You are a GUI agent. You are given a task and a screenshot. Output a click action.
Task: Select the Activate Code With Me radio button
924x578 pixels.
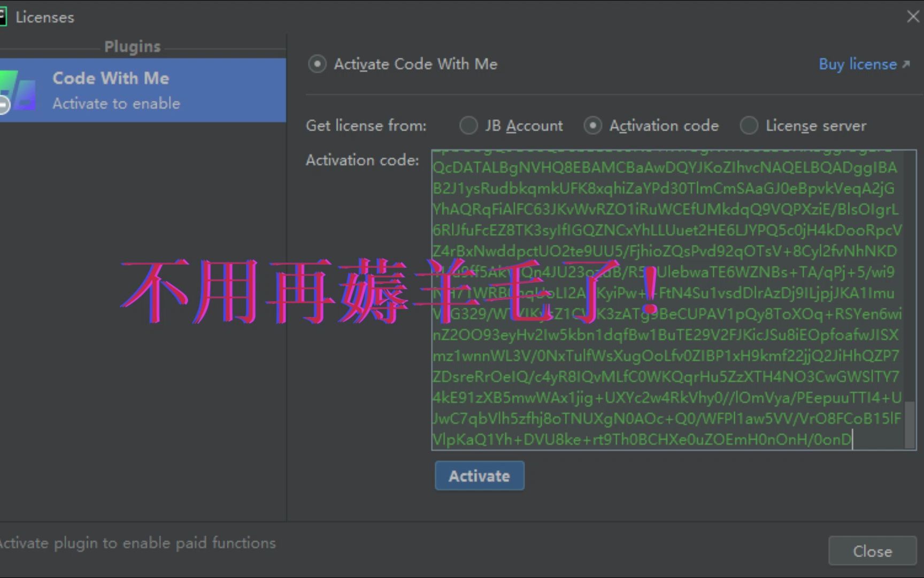(x=317, y=64)
